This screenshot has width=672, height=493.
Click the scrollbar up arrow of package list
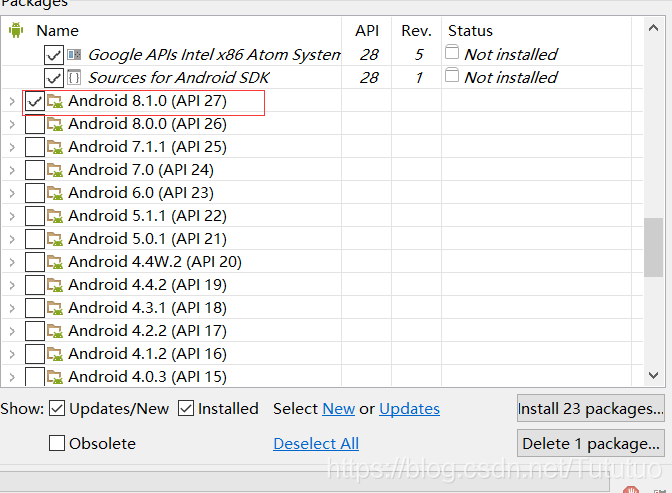click(653, 28)
